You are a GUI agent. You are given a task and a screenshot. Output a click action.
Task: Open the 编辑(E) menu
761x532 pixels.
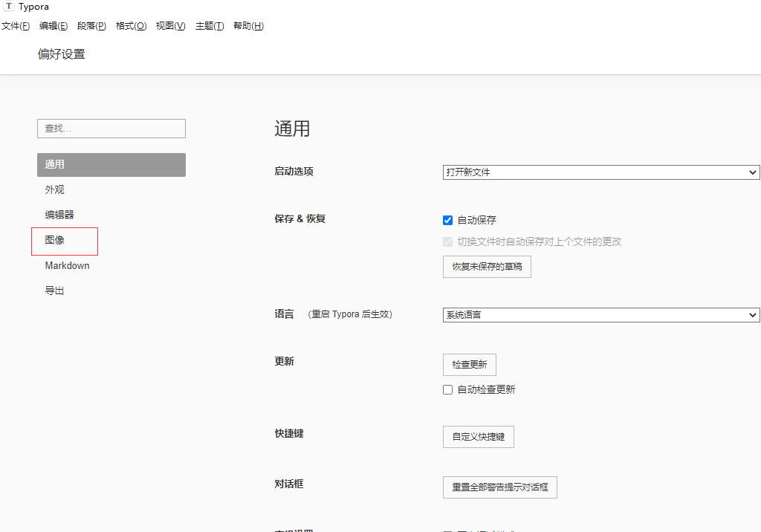[54, 26]
